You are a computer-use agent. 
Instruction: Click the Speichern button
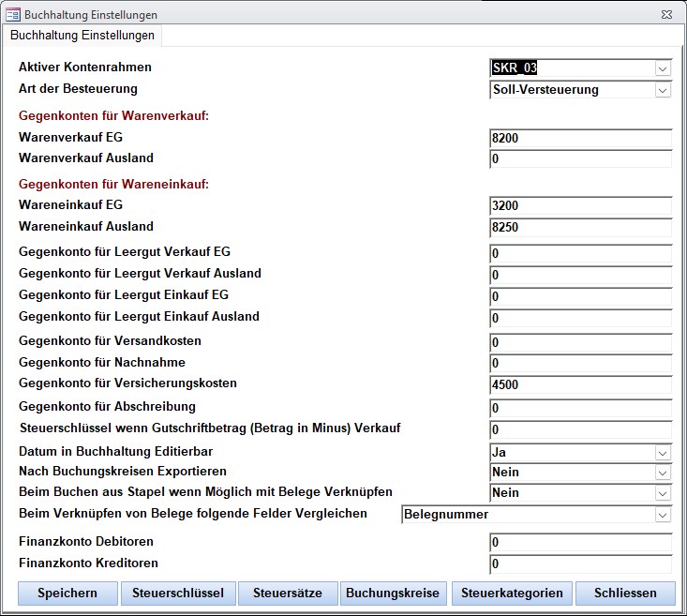pyautogui.click(x=67, y=593)
